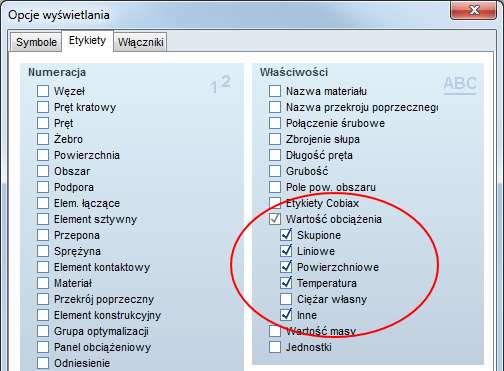Uncheck the Temperatura checkbox
Viewport: 504px width, 371px height.
(286, 283)
